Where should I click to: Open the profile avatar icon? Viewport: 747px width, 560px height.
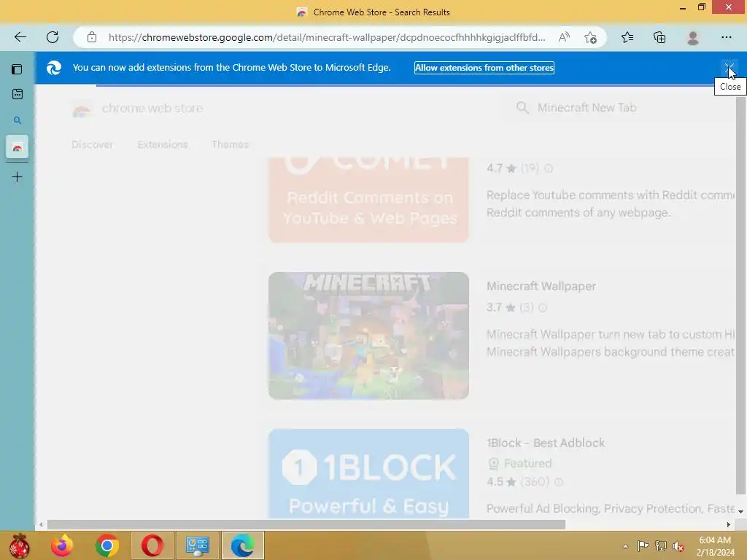693,37
